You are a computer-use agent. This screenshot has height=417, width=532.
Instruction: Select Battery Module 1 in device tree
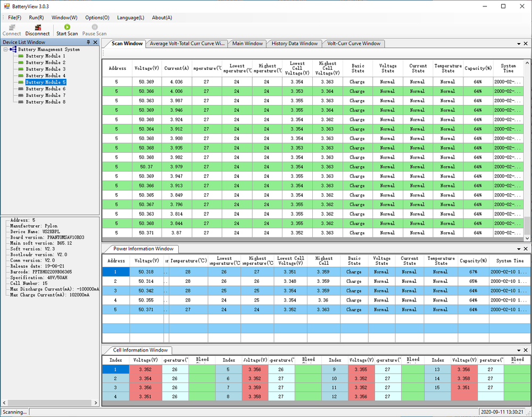tap(45, 56)
